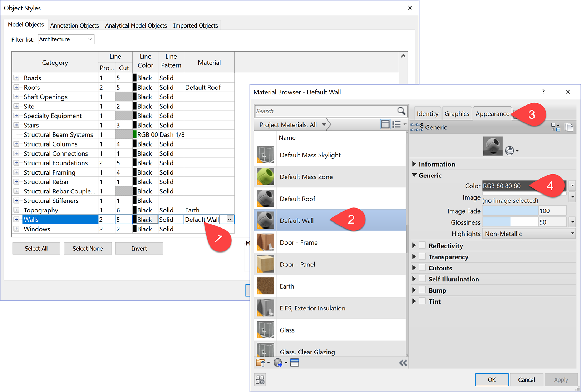
Task: Open the material library folder icon
Action: pos(260,363)
